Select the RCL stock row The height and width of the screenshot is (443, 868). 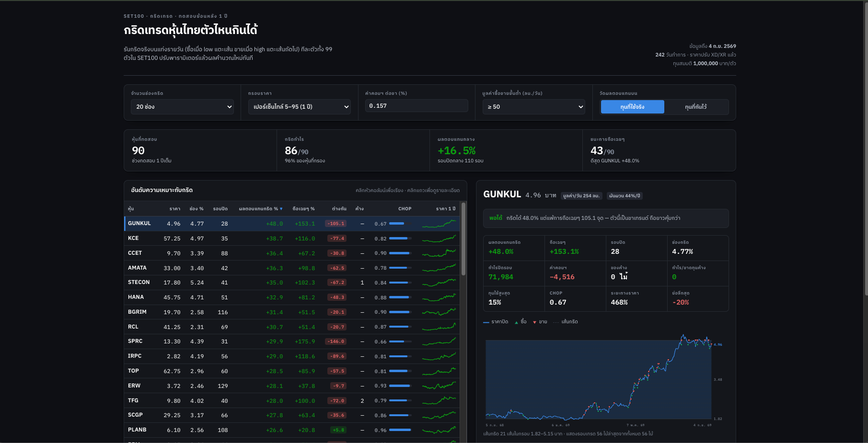[x=292, y=327]
